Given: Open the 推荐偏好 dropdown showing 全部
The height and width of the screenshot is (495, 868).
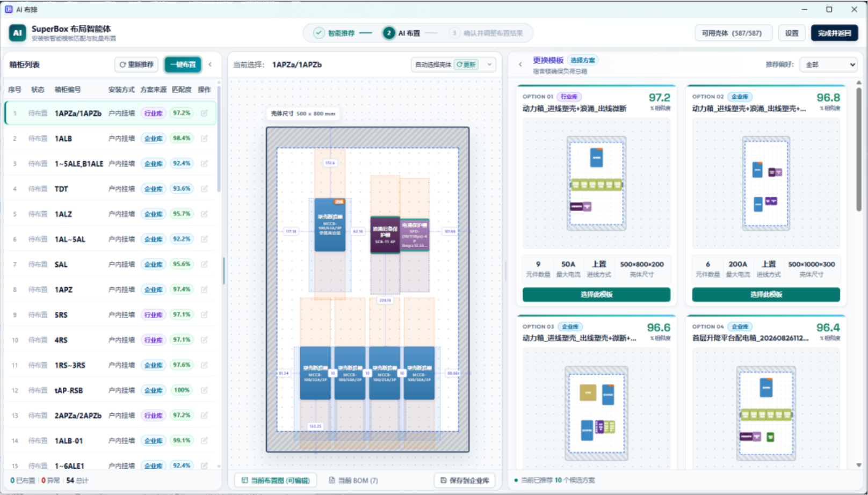Looking at the screenshot, I should (828, 64).
